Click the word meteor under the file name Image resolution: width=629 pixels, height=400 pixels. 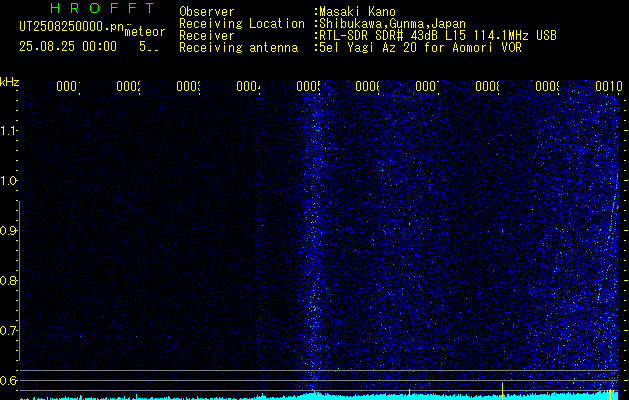[x=145, y=32]
